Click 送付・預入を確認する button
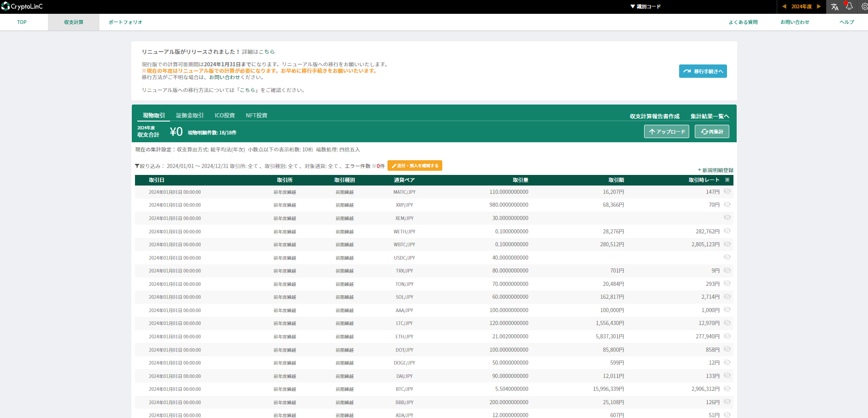The width and height of the screenshot is (868, 418). (x=415, y=166)
